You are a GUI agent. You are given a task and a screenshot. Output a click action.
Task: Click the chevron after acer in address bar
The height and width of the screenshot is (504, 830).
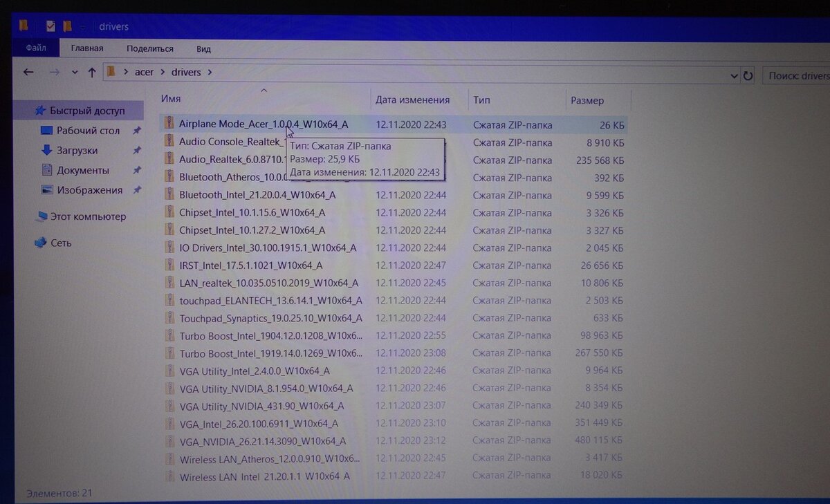point(162,72)
